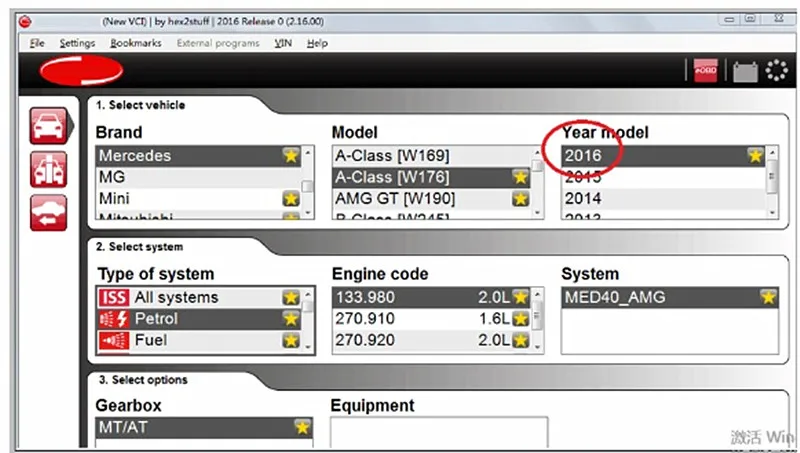Click the dotted circle loading icon

pos(776,71)
